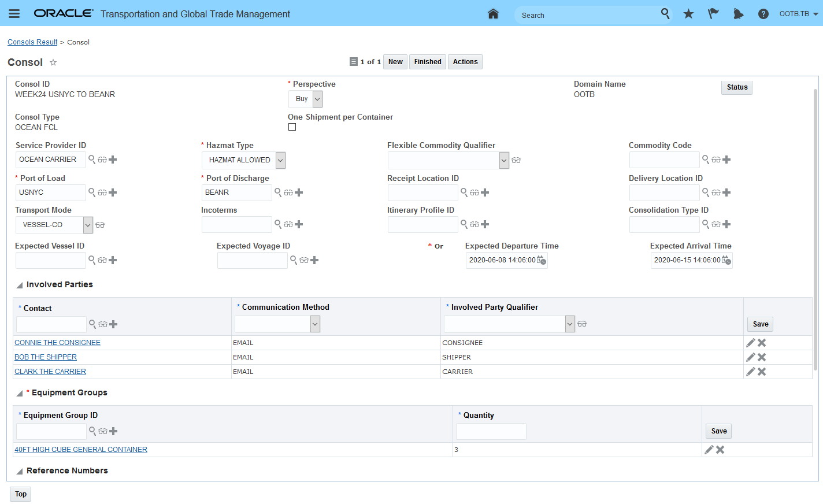The image size is (823, 504).
Task: View Transport Mode details glasses icon
Action: [x=100, y=225]
